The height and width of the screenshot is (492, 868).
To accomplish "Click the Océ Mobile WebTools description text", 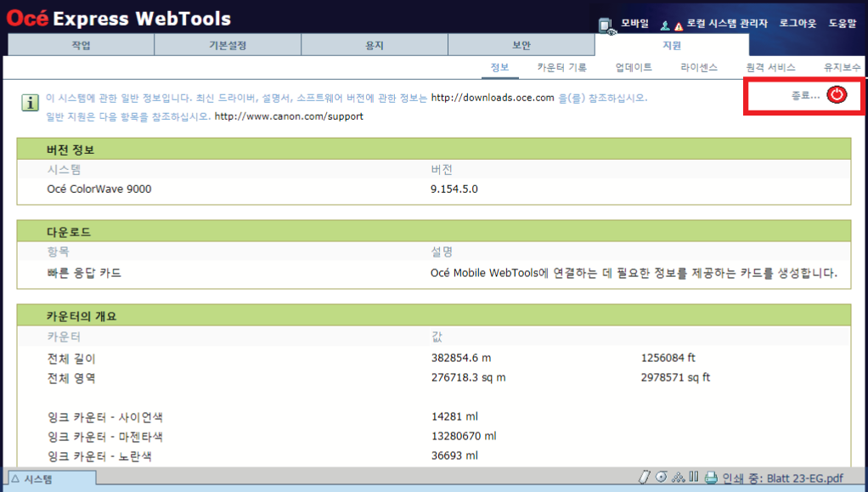I will pos(634,273).
